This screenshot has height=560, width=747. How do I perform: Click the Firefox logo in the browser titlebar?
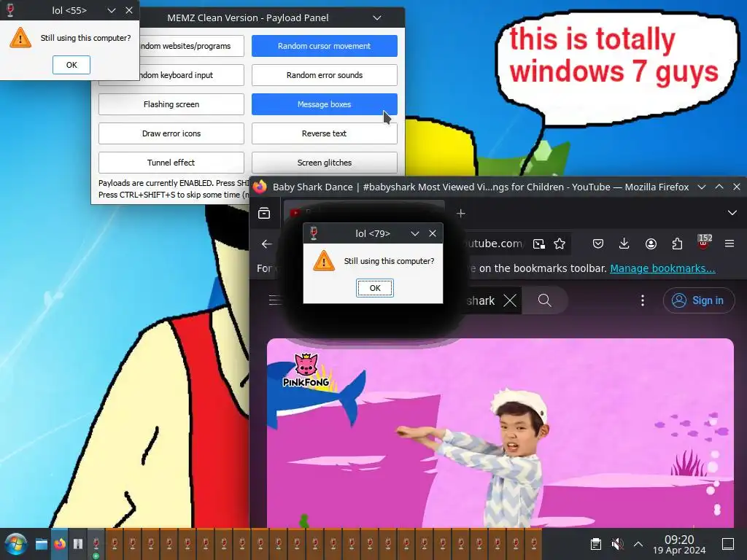(x=260, y=187)
